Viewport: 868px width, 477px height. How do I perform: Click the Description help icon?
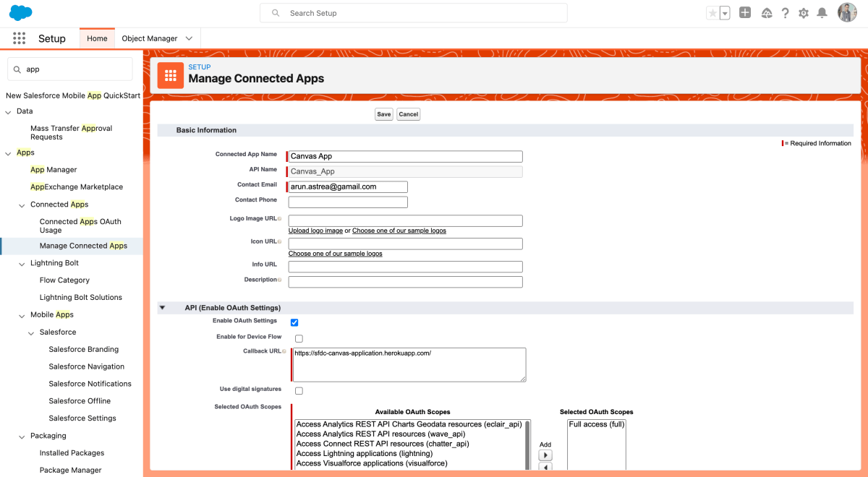click(279, 280)
